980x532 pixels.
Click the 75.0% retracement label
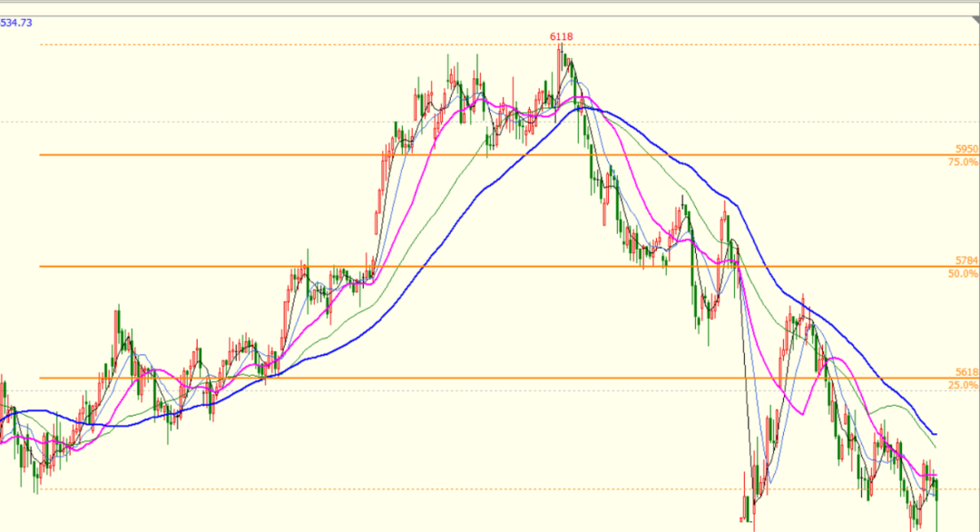(x=963, y=162)
